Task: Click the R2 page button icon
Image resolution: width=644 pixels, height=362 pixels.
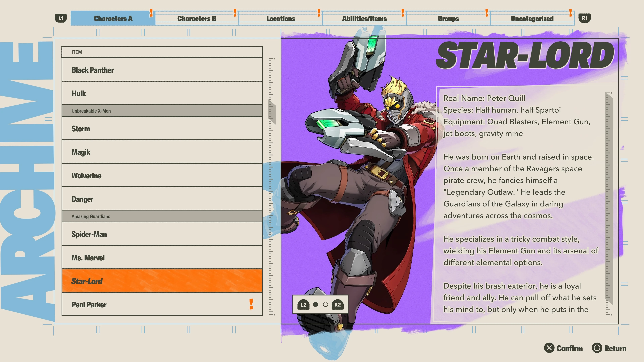Action: (x=337, y=305)
